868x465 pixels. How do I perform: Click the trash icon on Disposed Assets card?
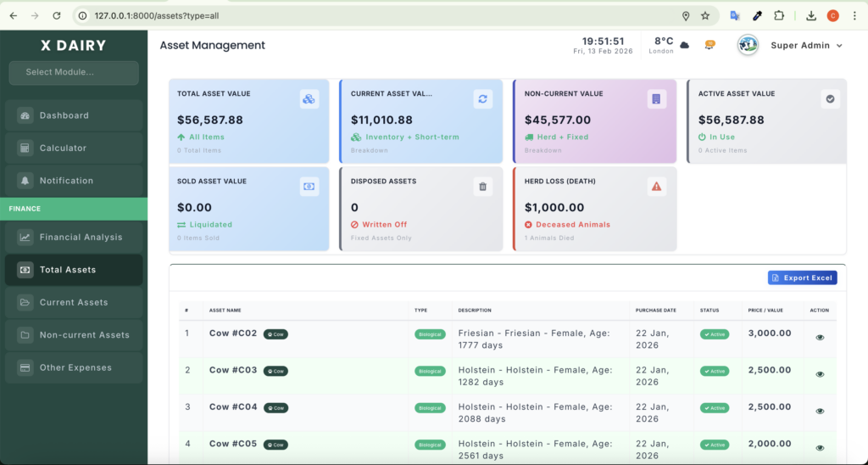(482, 187)
